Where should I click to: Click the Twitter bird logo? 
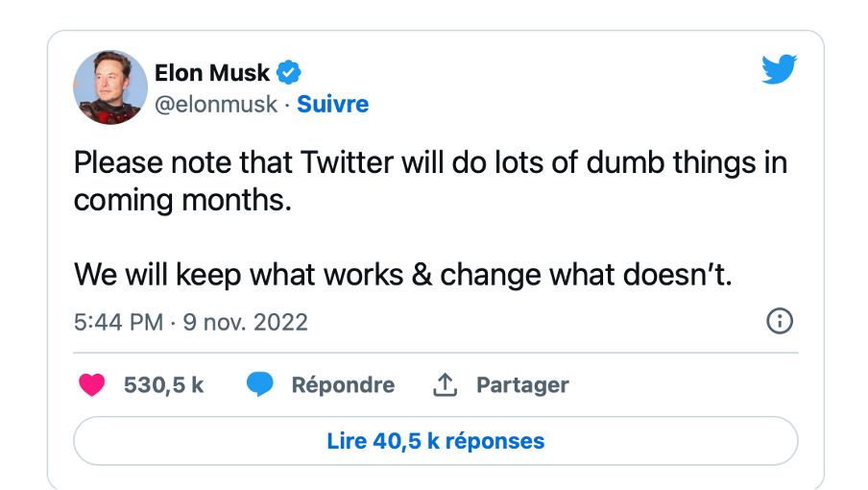(780, 70)
